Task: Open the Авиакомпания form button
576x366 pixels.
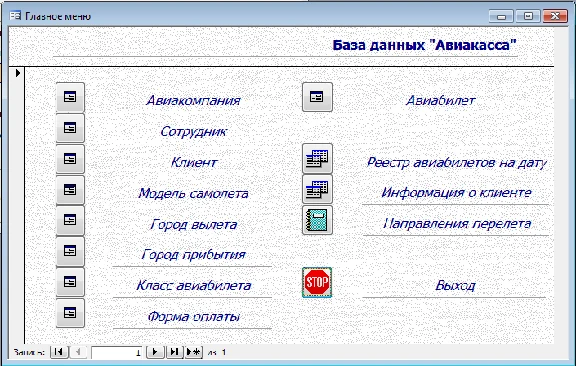Action: pyautogui.click(x=70, y=97)
